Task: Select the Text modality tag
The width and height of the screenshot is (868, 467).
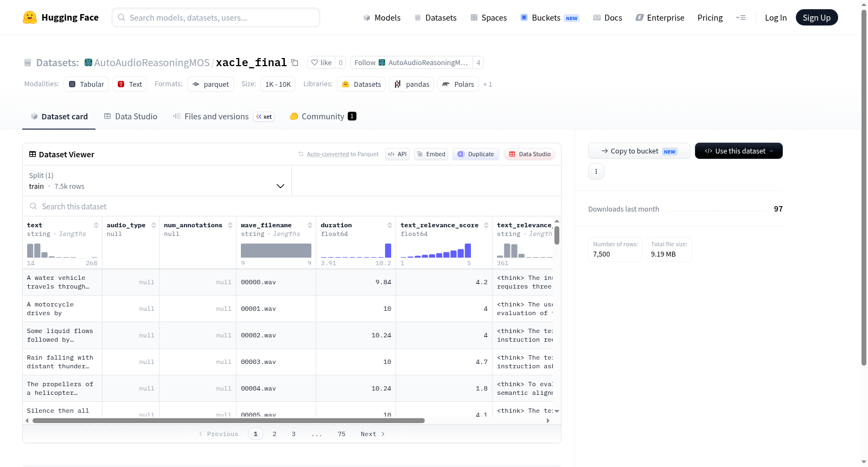Action: 130,84
